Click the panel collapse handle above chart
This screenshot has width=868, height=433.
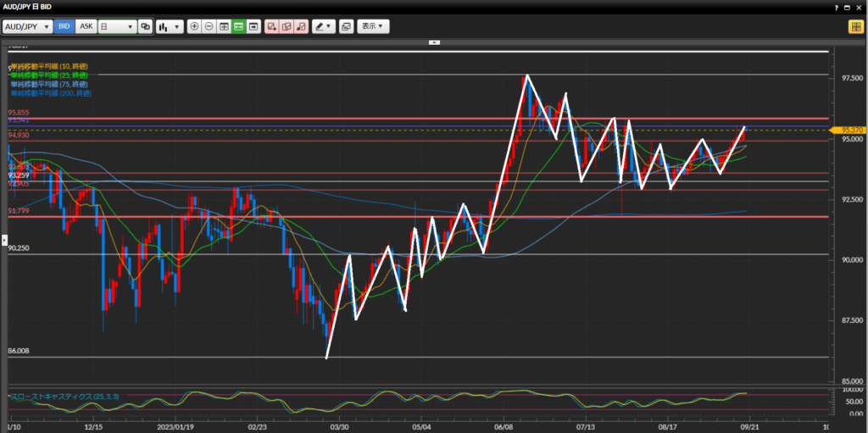tap(434, 41)
